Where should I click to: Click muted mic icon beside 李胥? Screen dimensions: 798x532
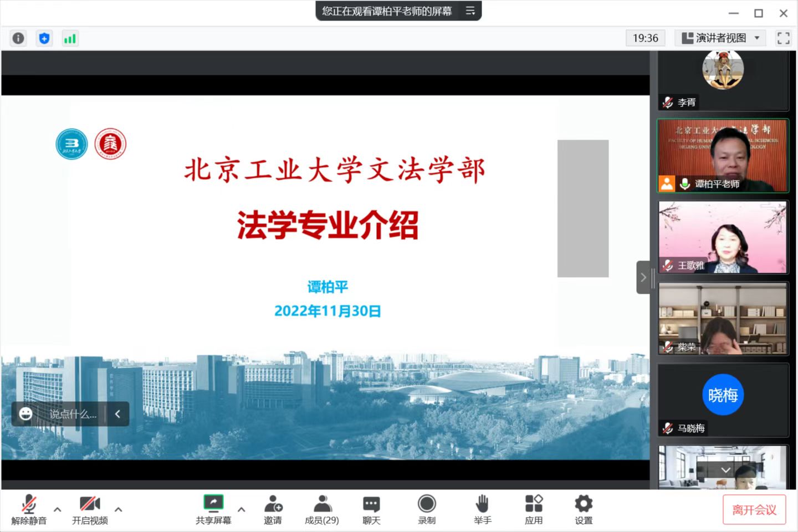click(668, 102)
